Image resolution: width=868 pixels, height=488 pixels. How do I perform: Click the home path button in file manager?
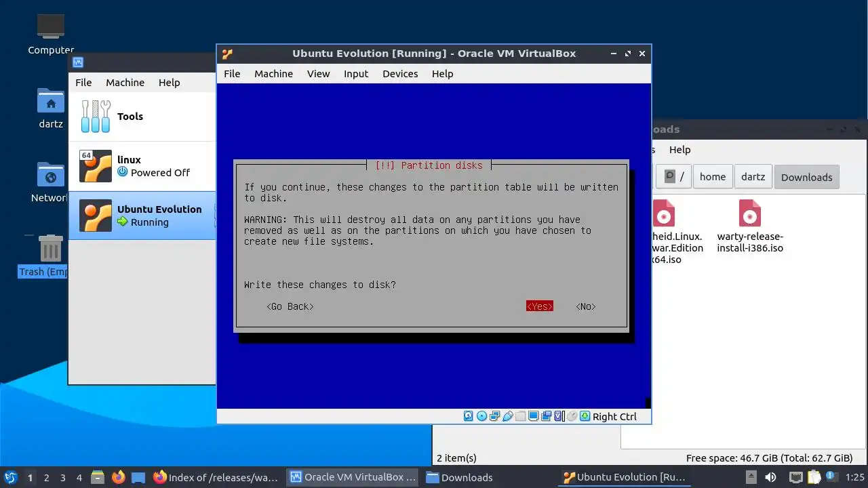(x=713, y=177)
